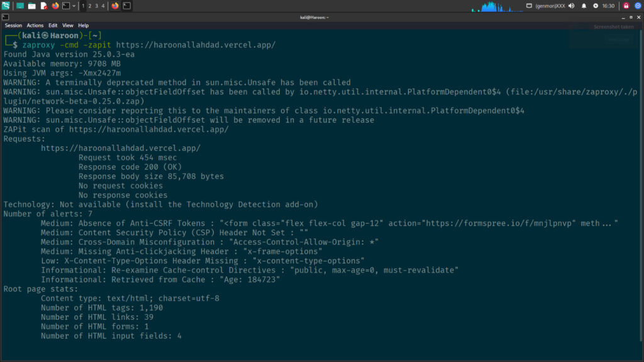The image size is (644, 362).
Task: Launch the text editor from the panel
Action: [43, 6]
